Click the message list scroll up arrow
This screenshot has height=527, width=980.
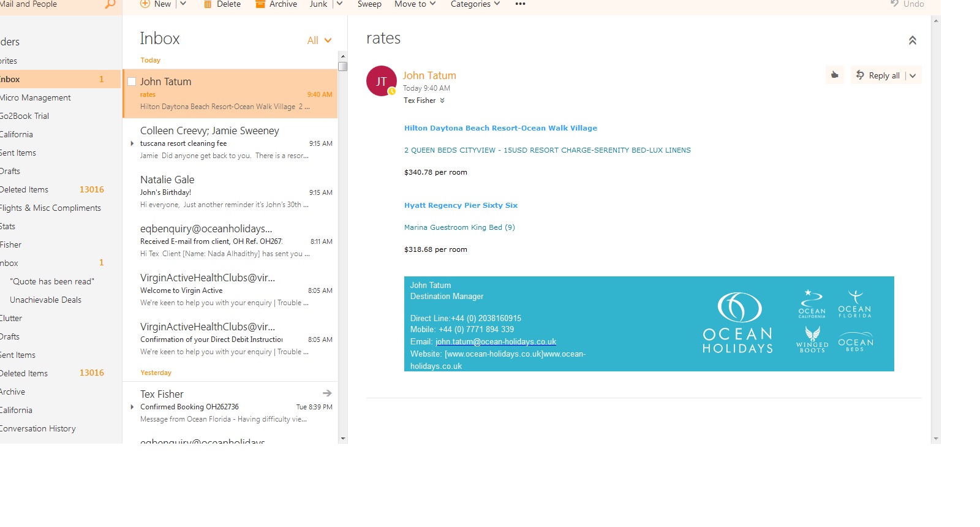(x=343, y=56)
